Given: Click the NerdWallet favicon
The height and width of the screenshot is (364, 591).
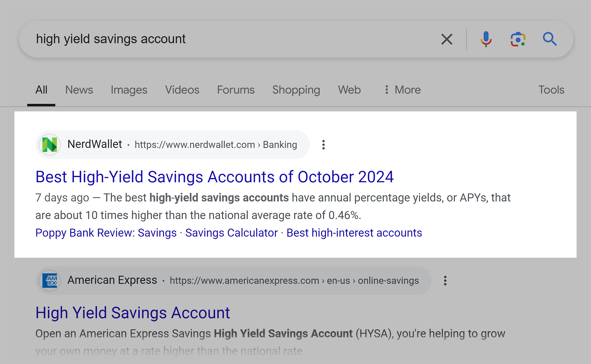Looking at the screenshot, I should click(x=50, y=144).
